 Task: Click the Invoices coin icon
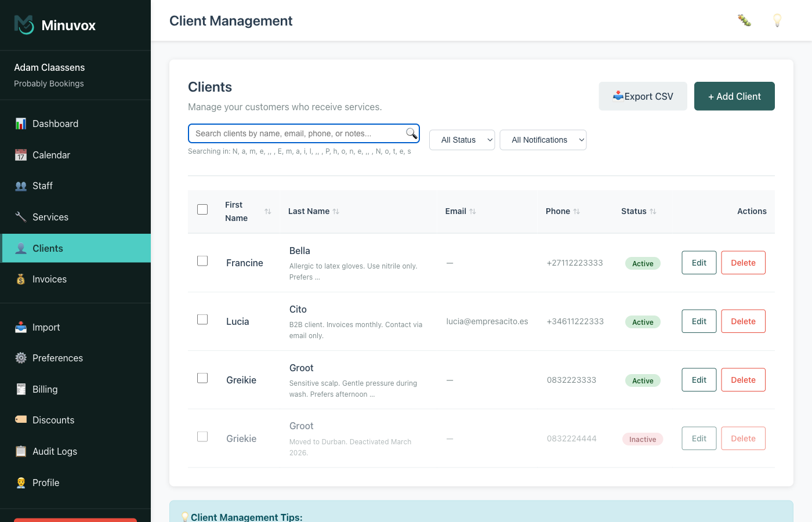(21, 279)
